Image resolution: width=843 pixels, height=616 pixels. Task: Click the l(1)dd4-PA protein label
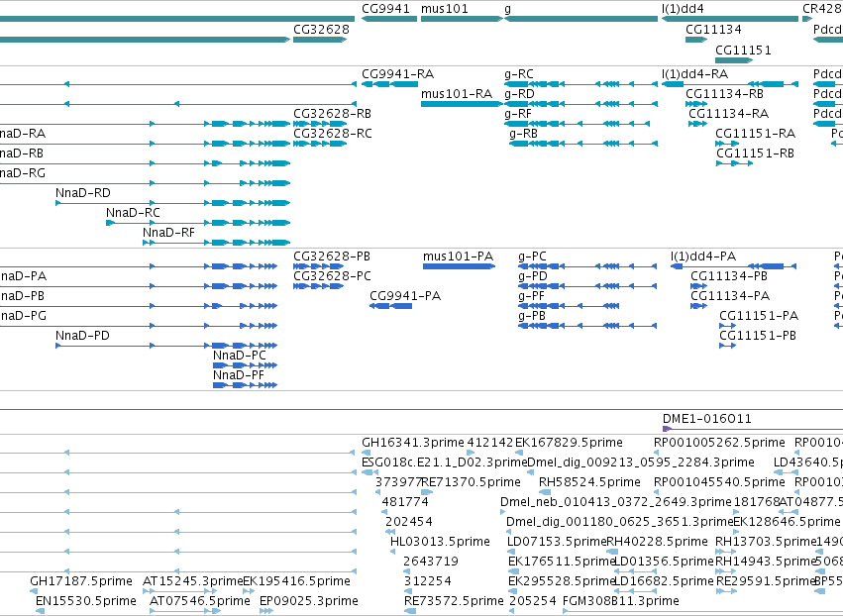702,256
